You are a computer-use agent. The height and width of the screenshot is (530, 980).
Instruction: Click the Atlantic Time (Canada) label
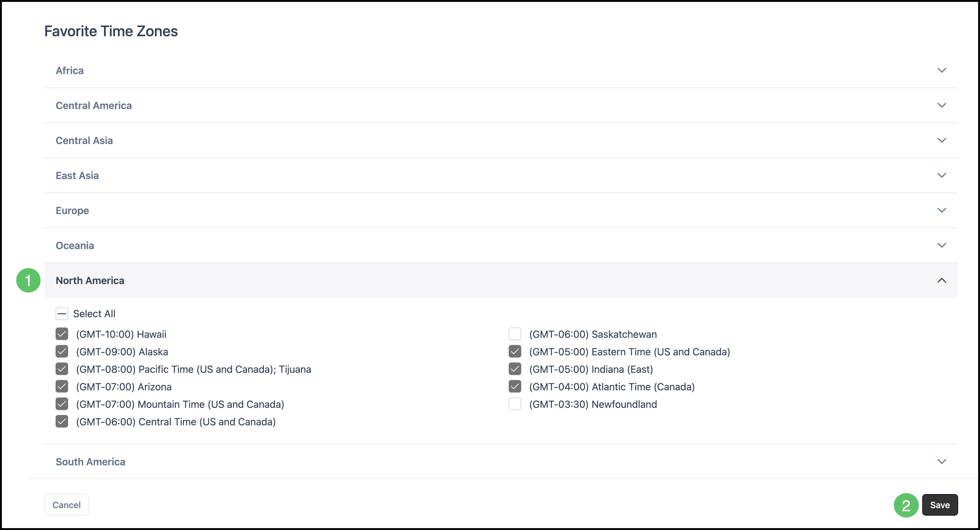612,387
